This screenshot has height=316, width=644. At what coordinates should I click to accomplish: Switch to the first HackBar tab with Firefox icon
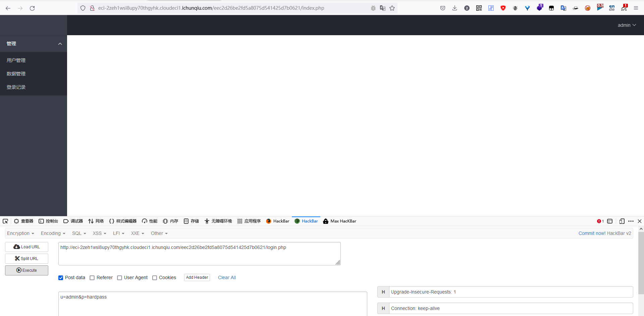[x=277, y=221]
